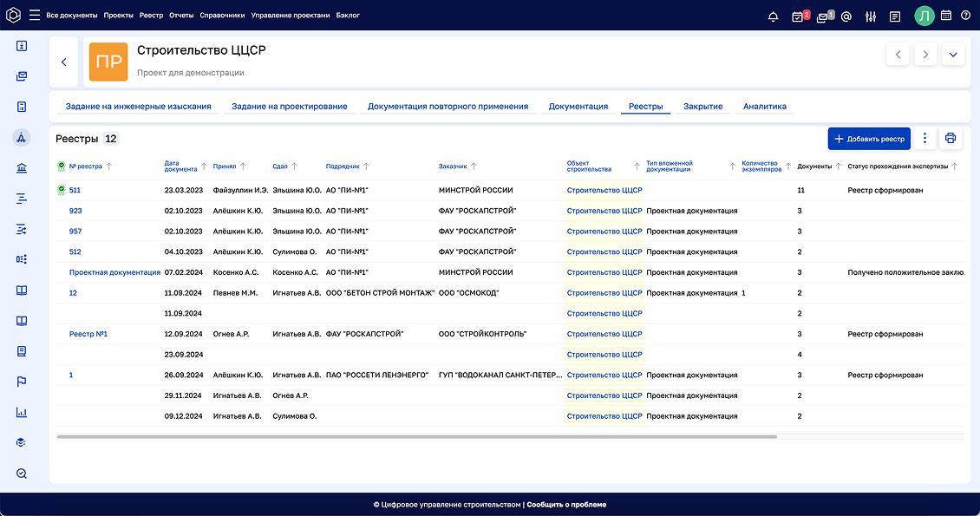Open calendar tasks with badge 2
This screenshot has height=516, width=980.
tap(798, 16)
